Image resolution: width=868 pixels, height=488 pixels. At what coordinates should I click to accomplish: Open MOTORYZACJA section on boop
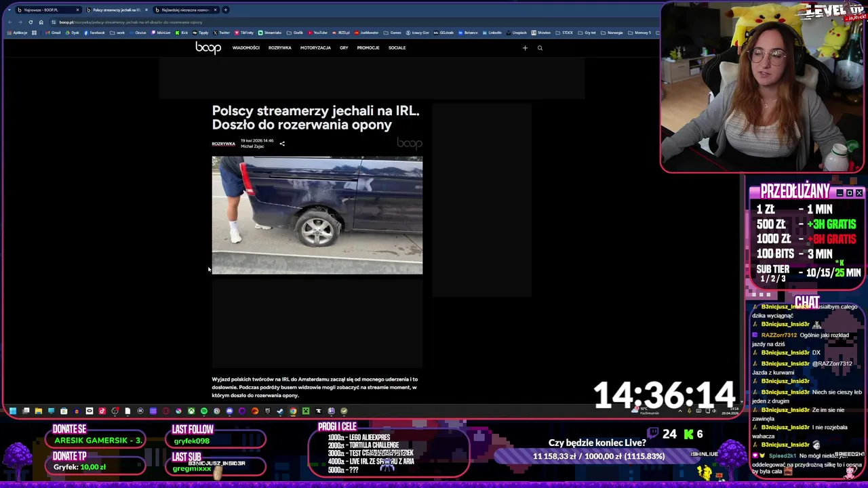315,47
